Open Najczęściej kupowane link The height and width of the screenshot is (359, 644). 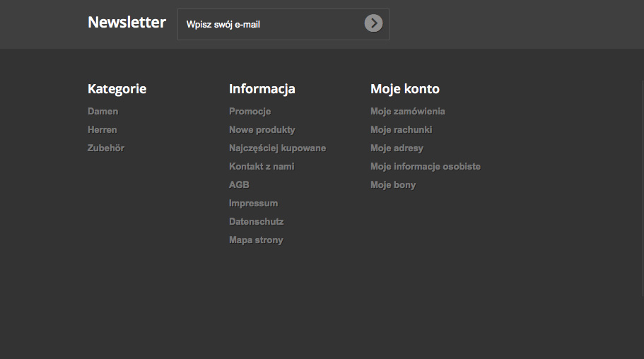[x=277, y=148]
